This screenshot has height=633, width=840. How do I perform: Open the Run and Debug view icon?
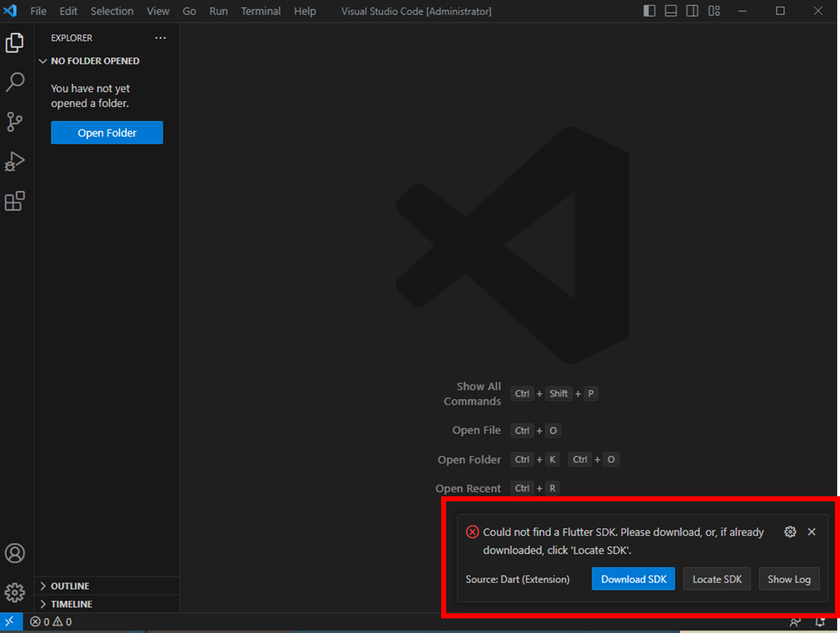(15, 161)
